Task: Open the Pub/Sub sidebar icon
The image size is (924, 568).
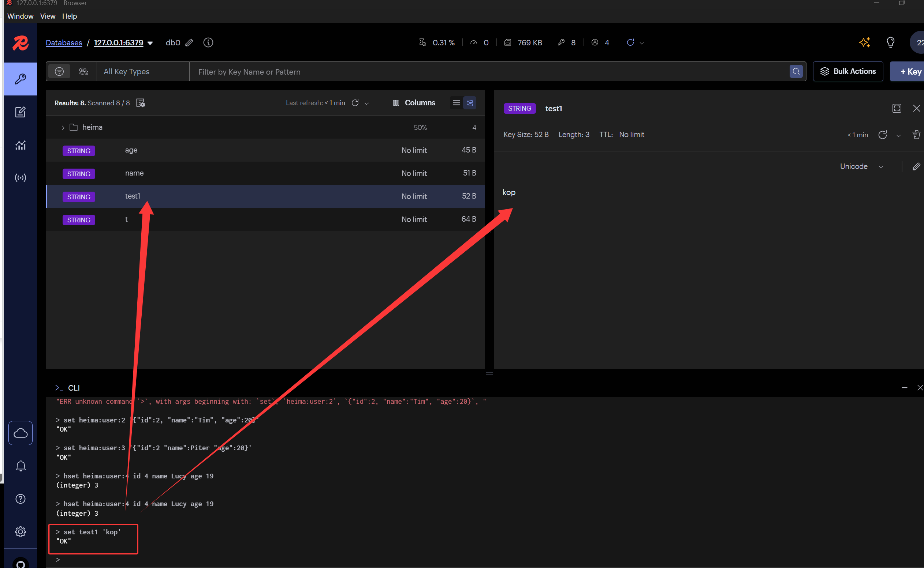Action: [x=20, y=178]
